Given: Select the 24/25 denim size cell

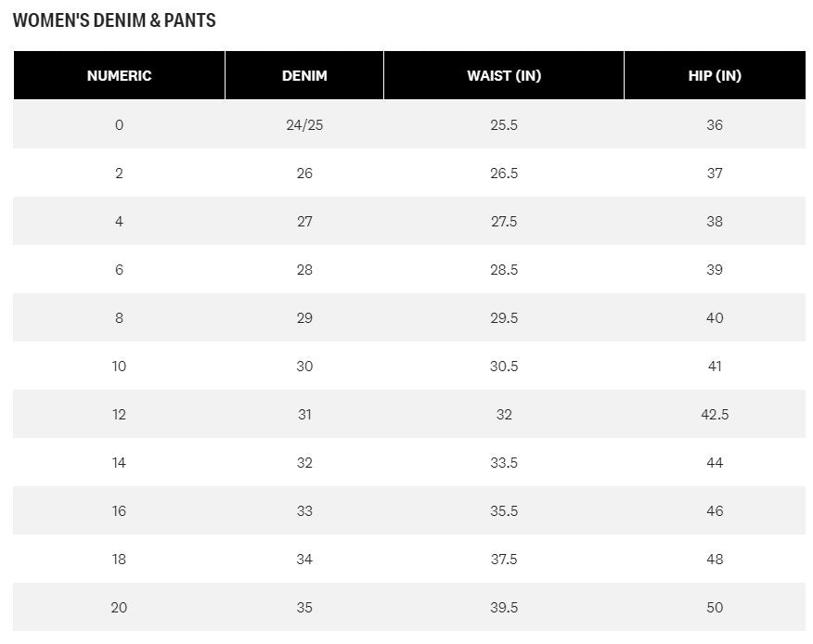Looking at the screenshot, I should point(304,125).
